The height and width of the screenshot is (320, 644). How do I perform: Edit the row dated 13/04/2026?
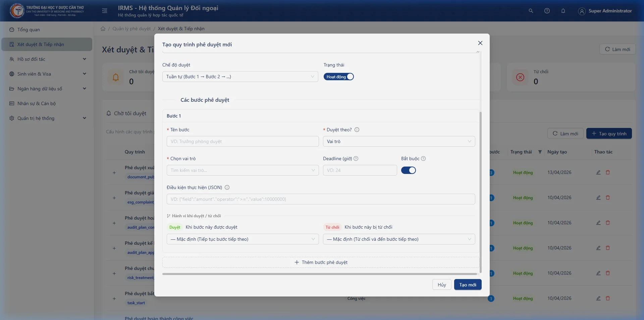click(x=598, y=172)
